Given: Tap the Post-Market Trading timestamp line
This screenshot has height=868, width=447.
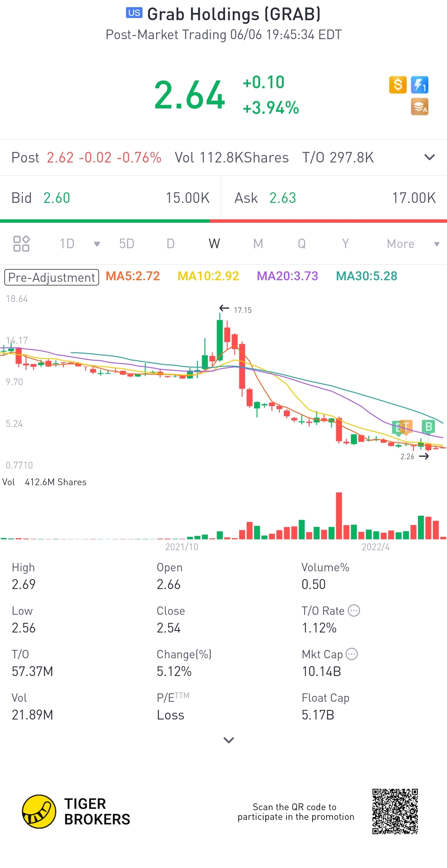Looking at the screenshot, I should click(224, 34).
